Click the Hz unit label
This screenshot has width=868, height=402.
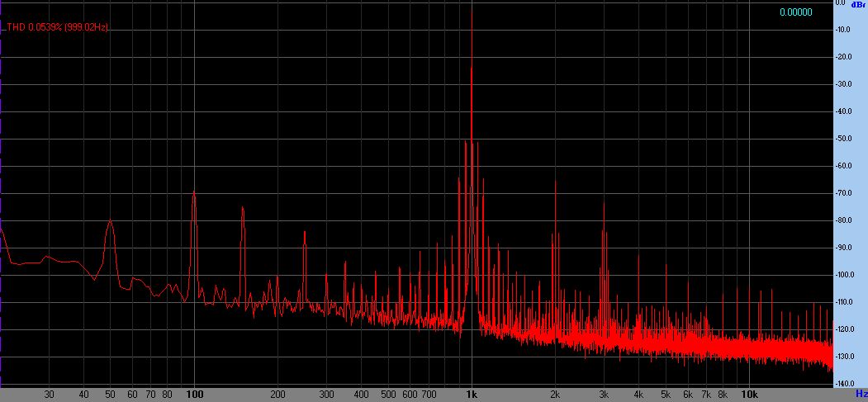click(861, 394)
